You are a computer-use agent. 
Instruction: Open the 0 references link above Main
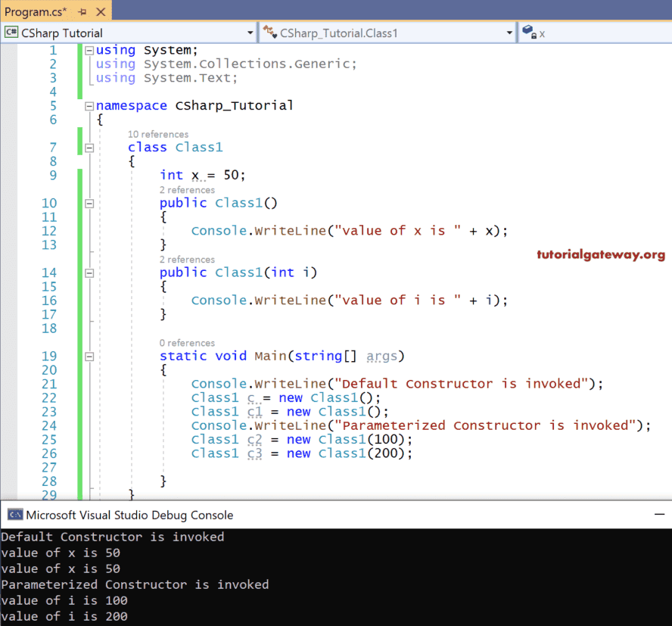tap(187, 343)
